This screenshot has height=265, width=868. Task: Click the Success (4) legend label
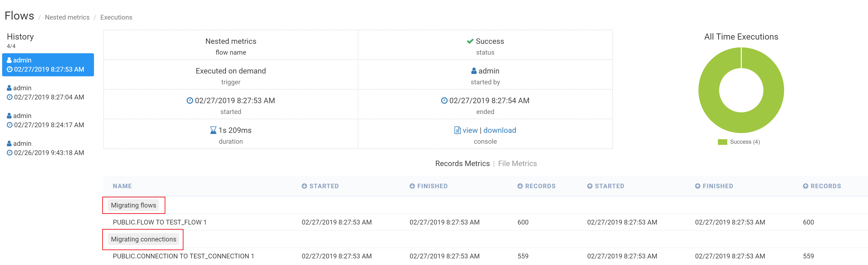click(745, 142)
